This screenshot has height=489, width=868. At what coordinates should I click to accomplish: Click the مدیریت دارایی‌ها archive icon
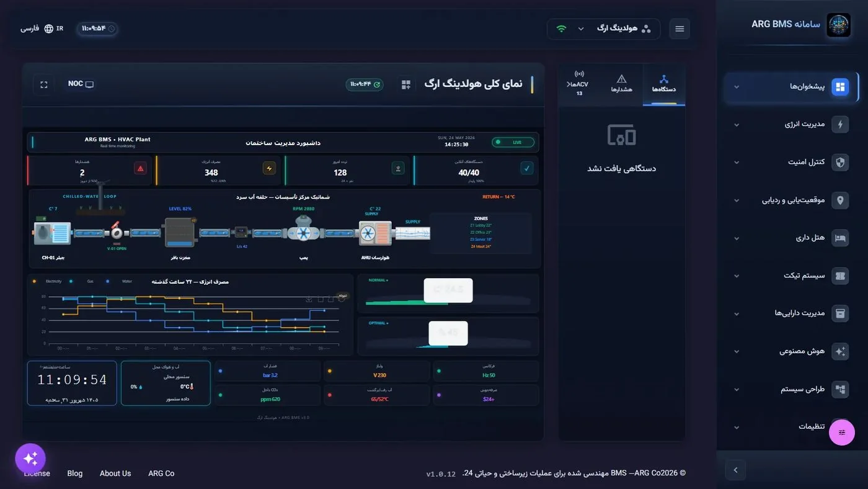(840, 313)
